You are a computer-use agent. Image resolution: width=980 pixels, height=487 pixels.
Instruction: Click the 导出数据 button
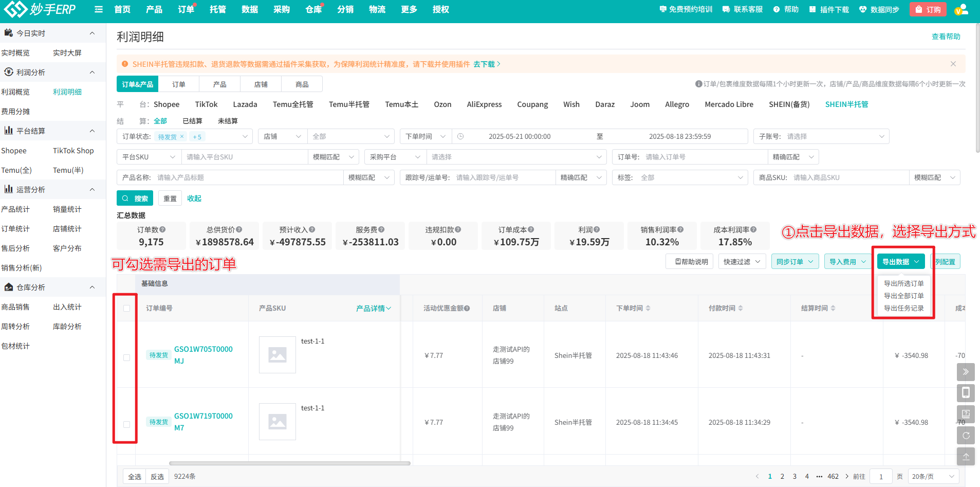point(901,262)
